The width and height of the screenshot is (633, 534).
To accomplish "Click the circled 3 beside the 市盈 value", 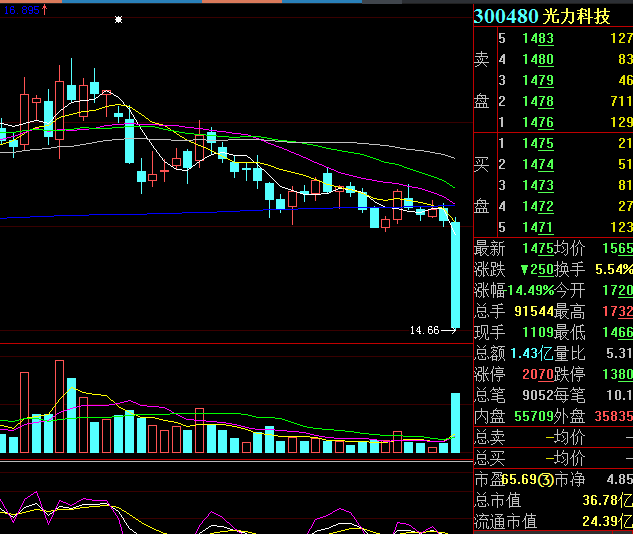I will [544, 480].
